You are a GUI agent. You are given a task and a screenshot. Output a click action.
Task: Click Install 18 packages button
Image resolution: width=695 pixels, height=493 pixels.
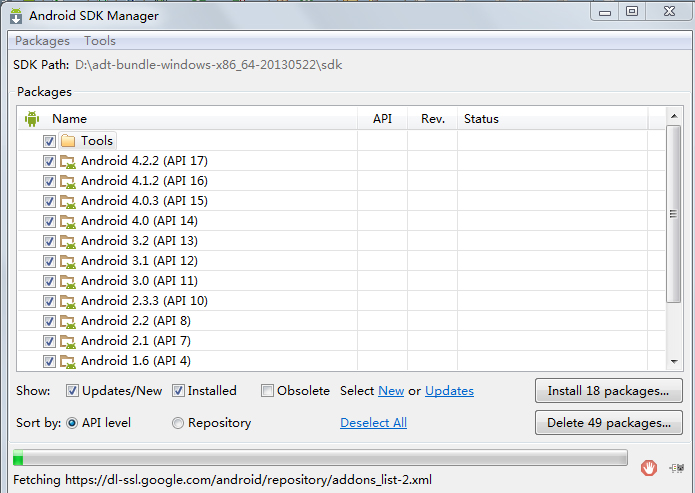(609, 391)
